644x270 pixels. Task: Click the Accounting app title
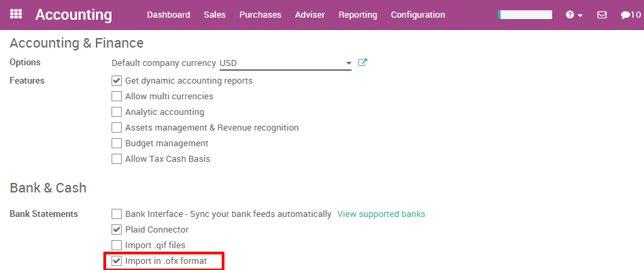73,15
